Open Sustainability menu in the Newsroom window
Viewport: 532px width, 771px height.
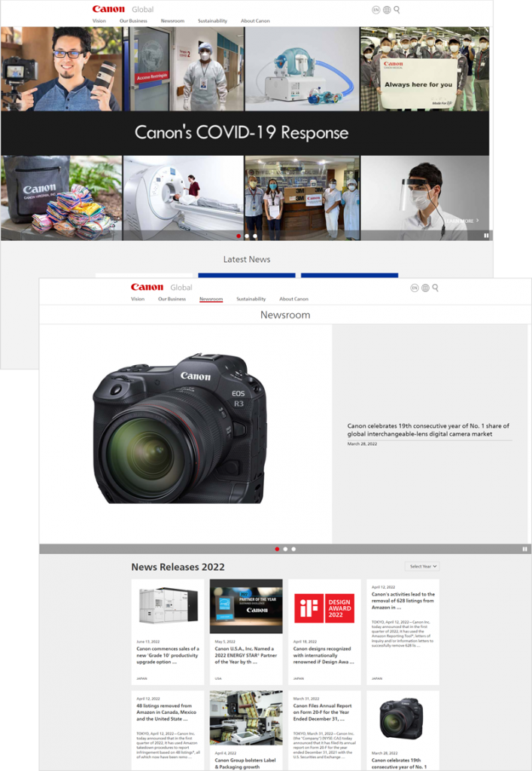[251, 299]
